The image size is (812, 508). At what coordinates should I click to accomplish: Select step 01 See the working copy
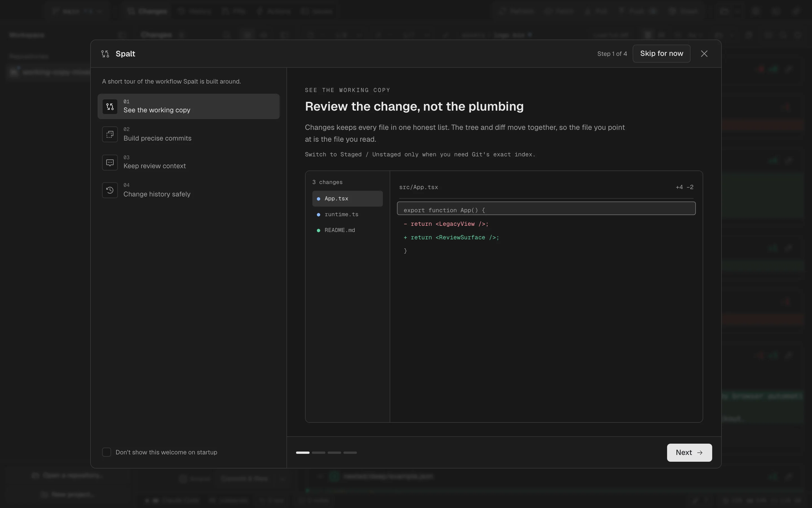click(x=189, y=106)
